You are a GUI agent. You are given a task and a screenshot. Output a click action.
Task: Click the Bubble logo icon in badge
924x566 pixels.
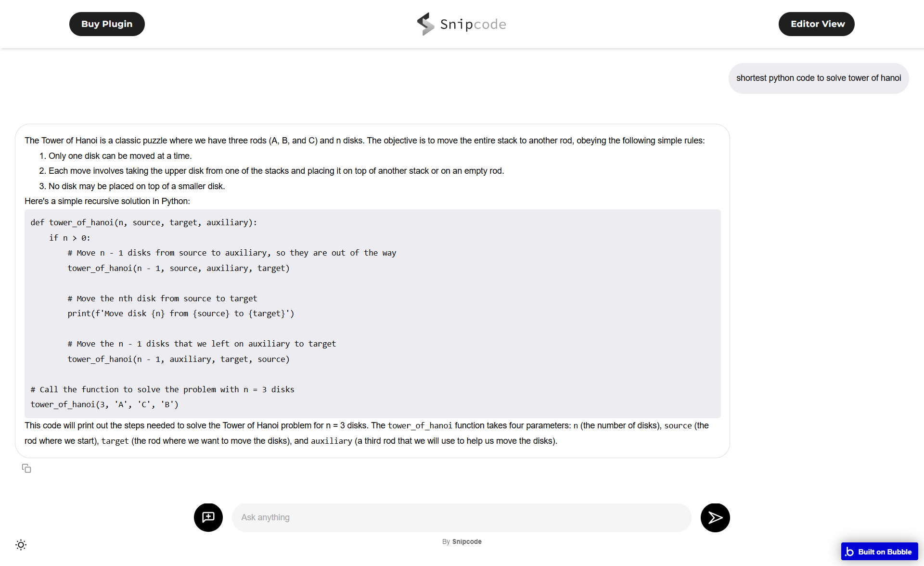pos(849,552)
